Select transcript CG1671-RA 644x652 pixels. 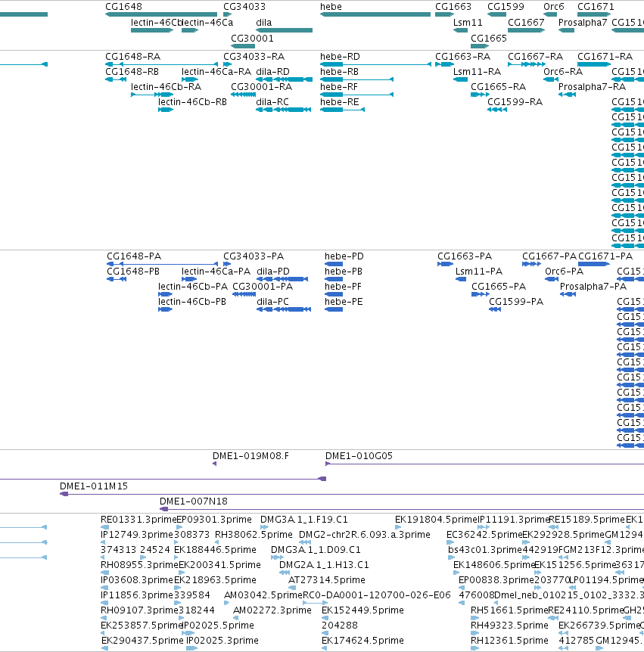(605, 57)
